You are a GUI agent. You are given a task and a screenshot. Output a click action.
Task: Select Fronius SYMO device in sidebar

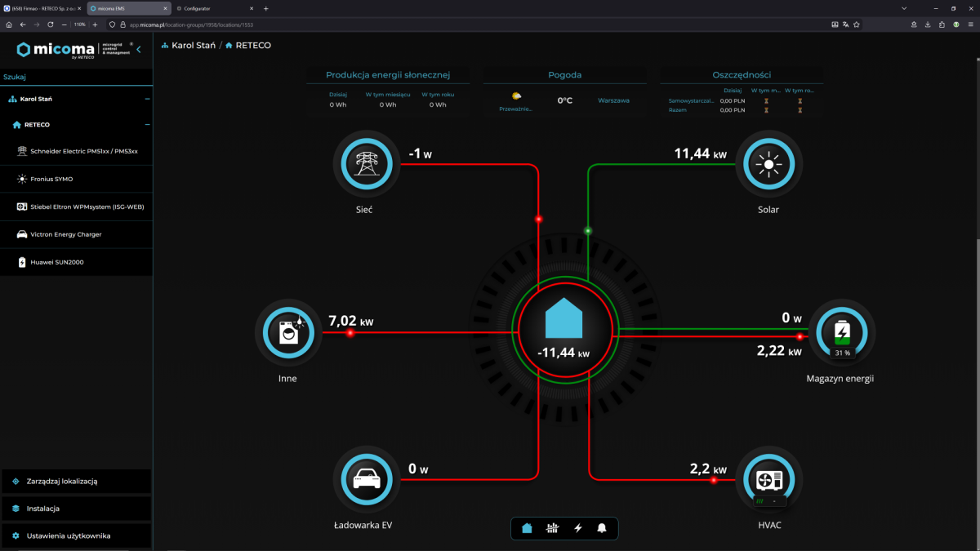click(54, 179)
